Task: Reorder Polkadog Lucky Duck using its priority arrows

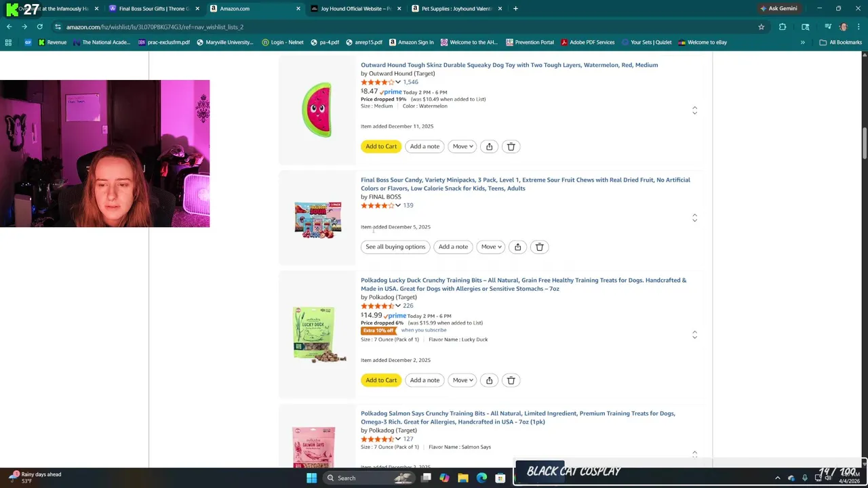Action: (694, 335)
